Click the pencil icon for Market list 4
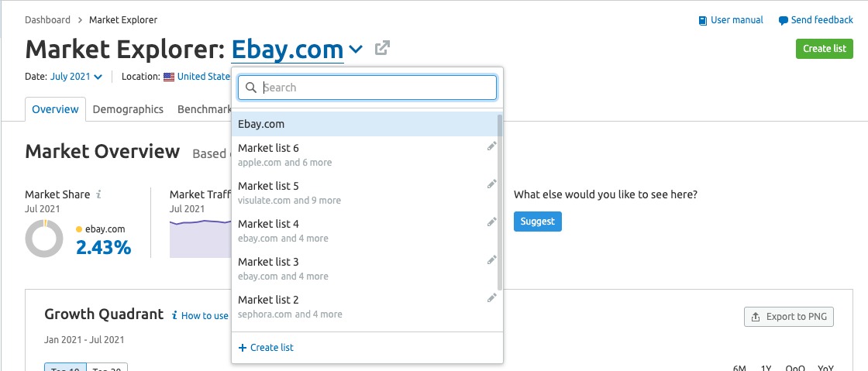Image resolution: width=868 pixels, height=371 pixels. pyautogui.click(x=491, y=222)
